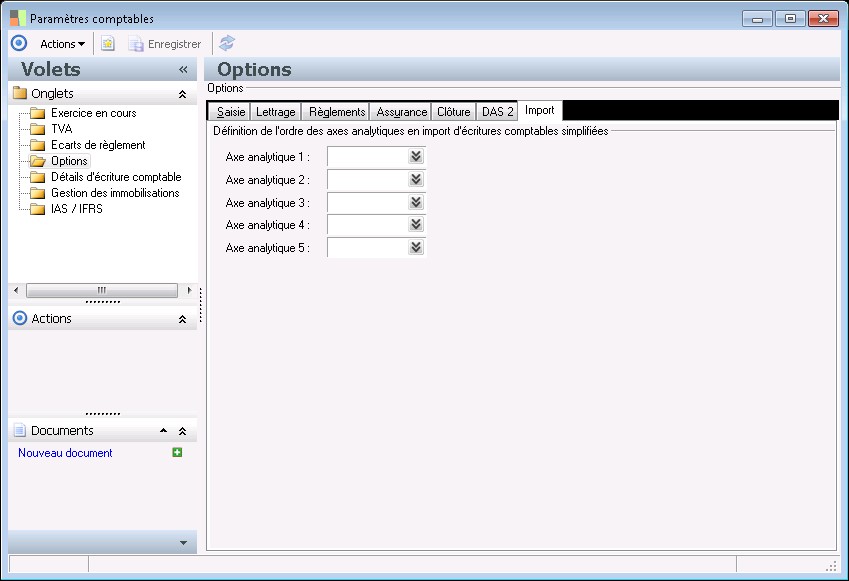849x581 pixels.
Task: Open Ecarts de règlement tree item
Action: (x=98, y=145)
